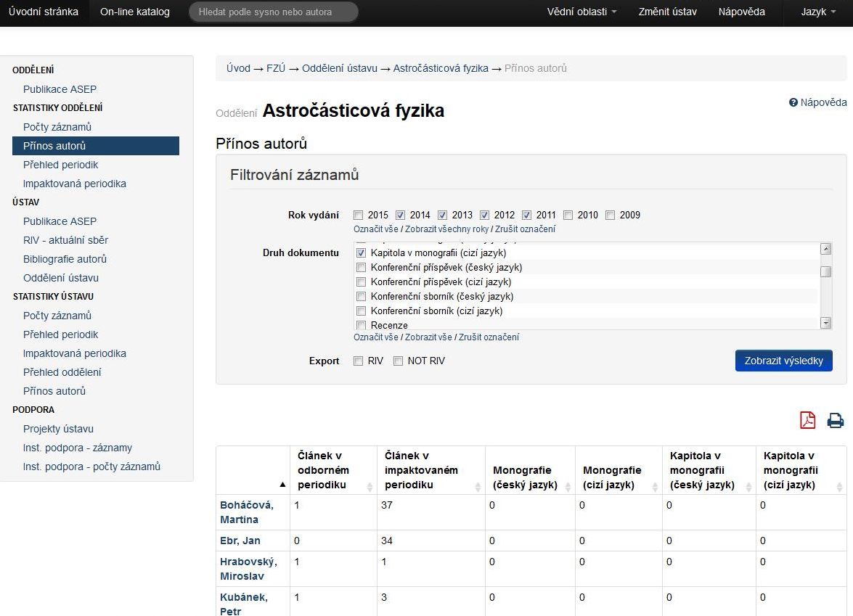Click Astročásticová fyzika in the breadcrumb
Image resolution: width=853 pixels, height=616 pixels.
[x=441, y=68]
